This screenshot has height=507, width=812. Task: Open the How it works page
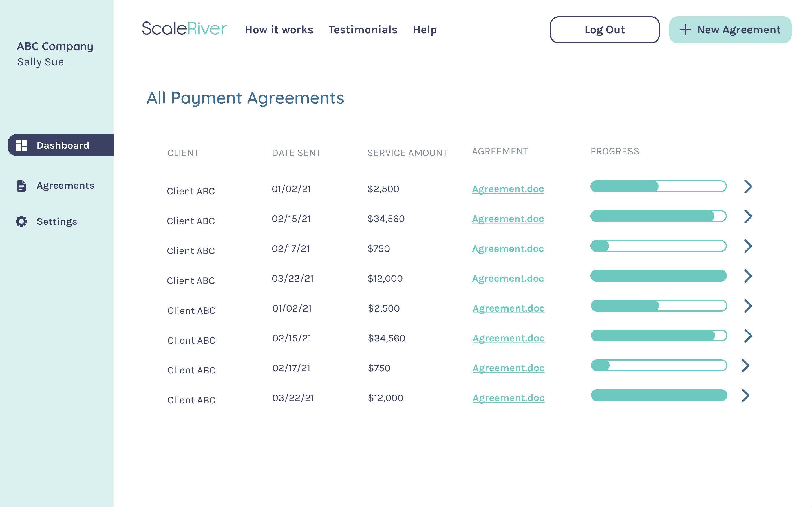point(279,30)
